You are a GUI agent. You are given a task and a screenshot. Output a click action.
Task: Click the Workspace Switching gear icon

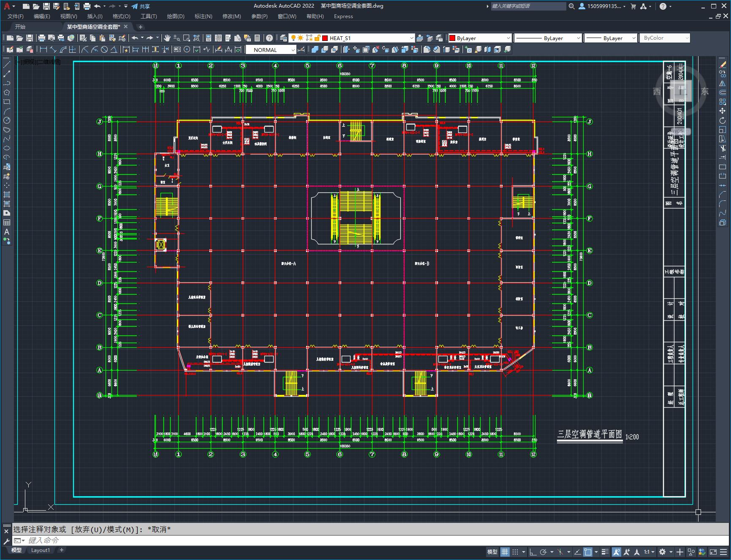pyautogui.click(x=662, y=552)
